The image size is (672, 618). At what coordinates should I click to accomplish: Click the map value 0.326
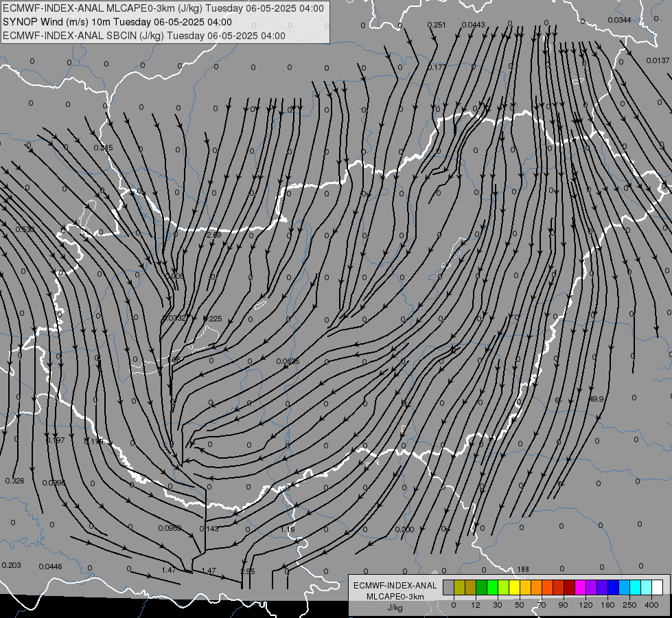(15, 481)
